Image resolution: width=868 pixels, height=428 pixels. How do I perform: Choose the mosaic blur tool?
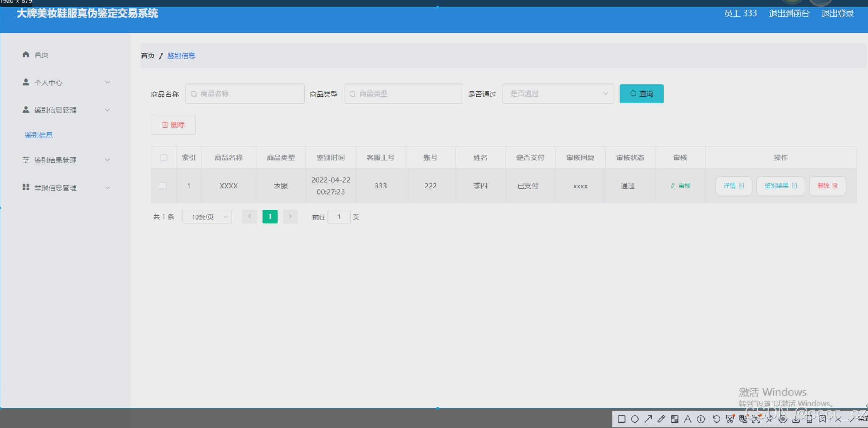(x=674, y=419)
